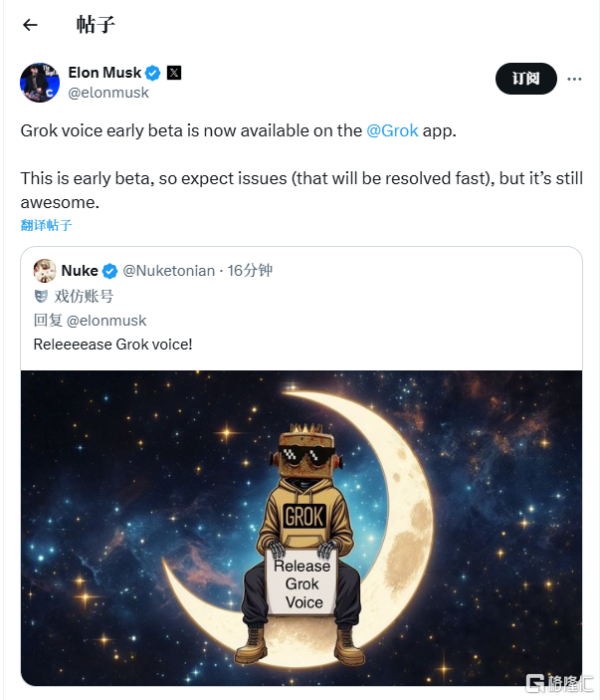This screenshot has width=600, height=700.
Task: Click the black X affiliation badge
Action: click(x=174, y=73)
